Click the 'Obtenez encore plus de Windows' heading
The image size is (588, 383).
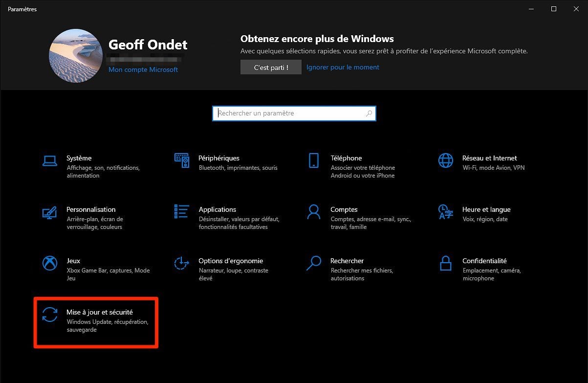pyautogui.click(x=317, y=39)
